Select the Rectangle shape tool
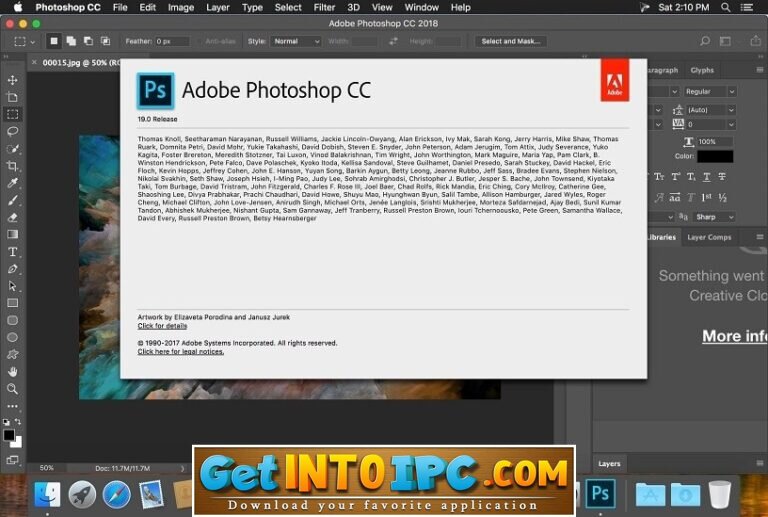Viewport: 768px width, 517px height. click(13, 303)
